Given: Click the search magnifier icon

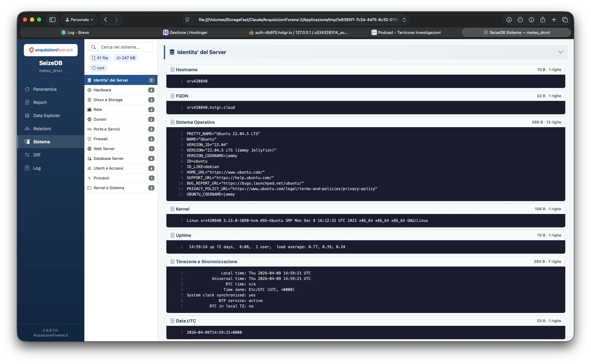Looking at the screenshot, I should 94,47.
